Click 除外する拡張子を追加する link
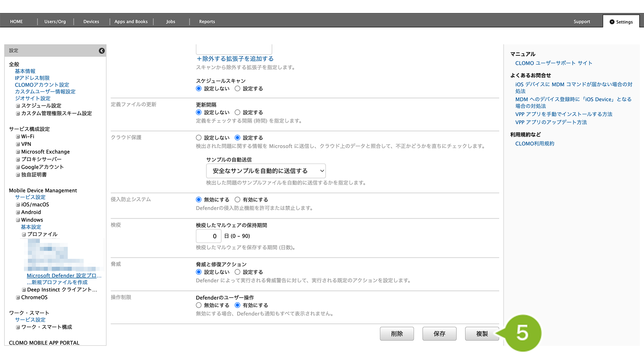The height and width of the screenshot is (362, 644). 235,59
